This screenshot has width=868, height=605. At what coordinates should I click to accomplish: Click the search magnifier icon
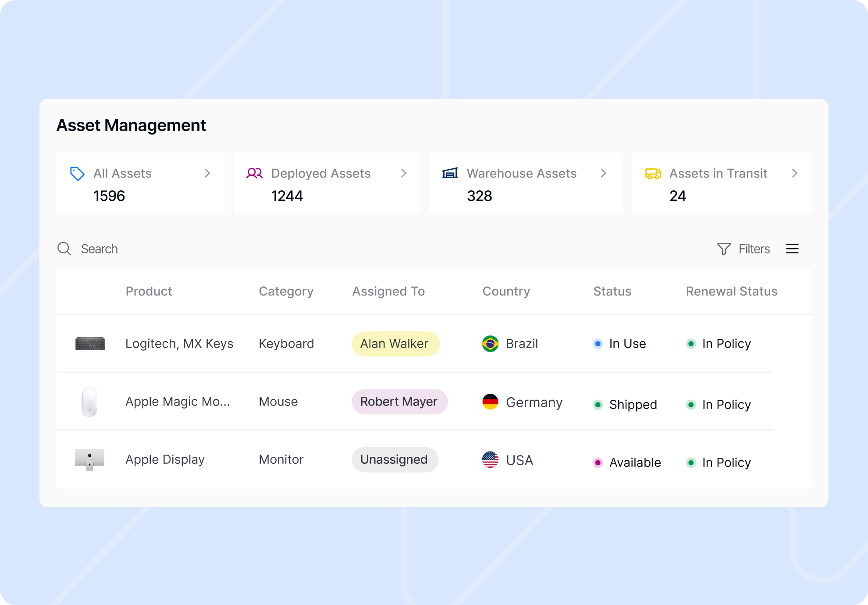pos(64,249)
